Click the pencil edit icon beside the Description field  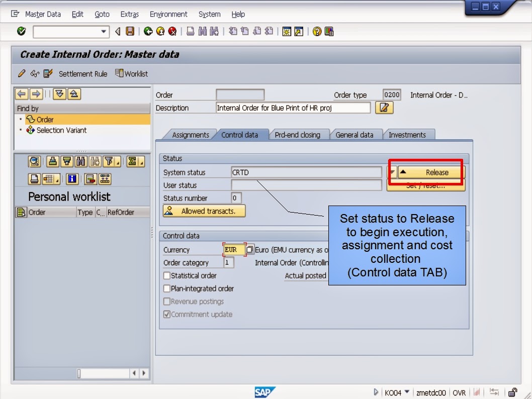[x=384, y=108]
